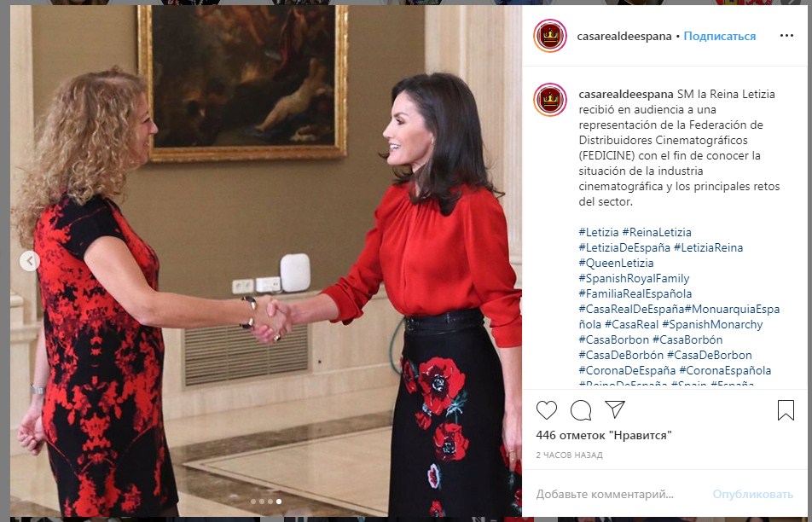
Task: Click the comment input field
Action: (x=619, y=494)
